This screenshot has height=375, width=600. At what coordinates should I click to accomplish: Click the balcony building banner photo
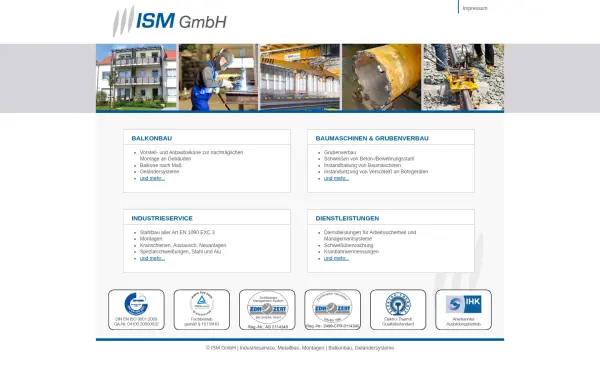[136, 77]
